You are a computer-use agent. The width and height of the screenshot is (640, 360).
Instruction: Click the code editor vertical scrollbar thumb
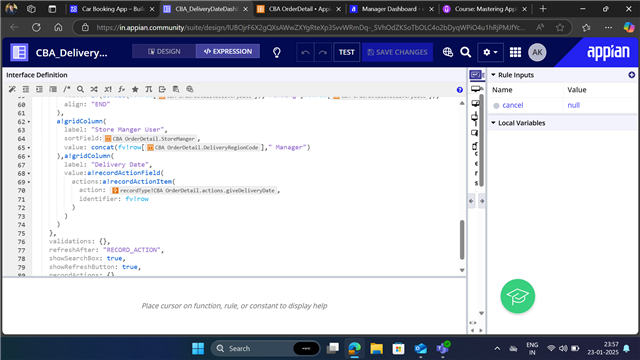[x=462, y=240]
